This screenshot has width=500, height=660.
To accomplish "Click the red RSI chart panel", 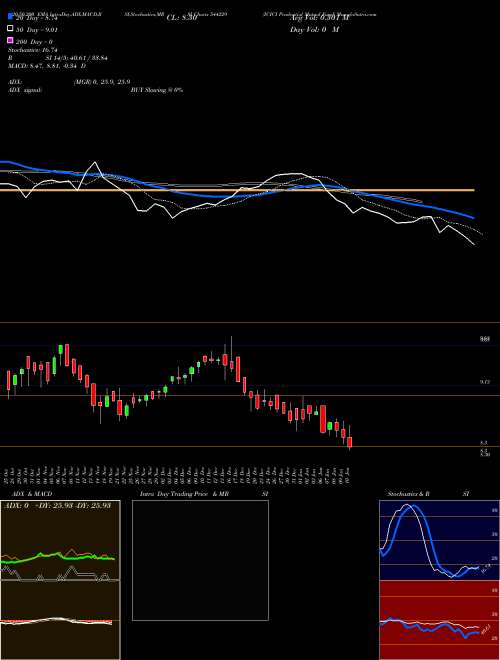I will click(439, 620).
